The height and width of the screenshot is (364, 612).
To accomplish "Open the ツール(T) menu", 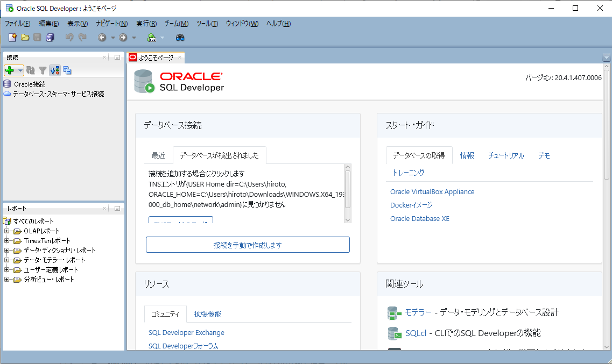I will click(x=207, y=24).
